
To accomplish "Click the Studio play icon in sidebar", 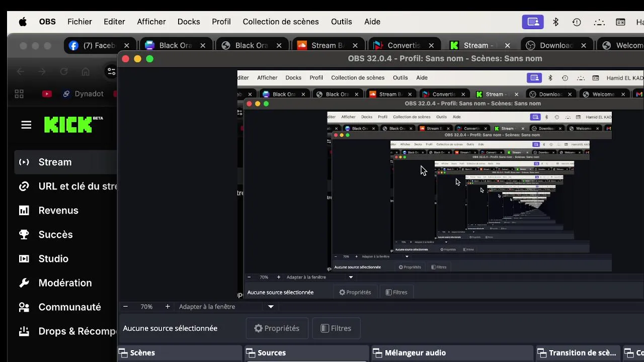I will click(24, 258).
